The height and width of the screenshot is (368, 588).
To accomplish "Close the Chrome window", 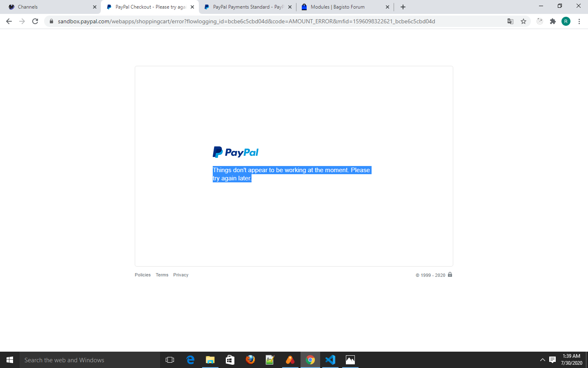I will (579, 6).
